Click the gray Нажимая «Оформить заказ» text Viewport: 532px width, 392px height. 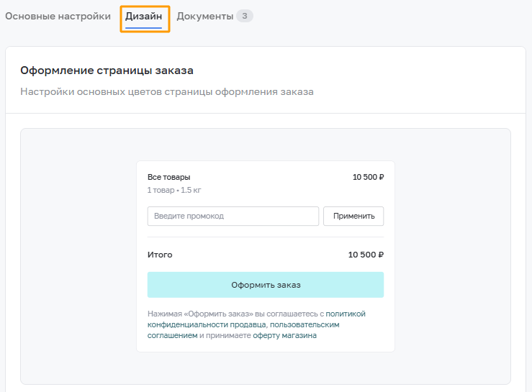[200, 314]
